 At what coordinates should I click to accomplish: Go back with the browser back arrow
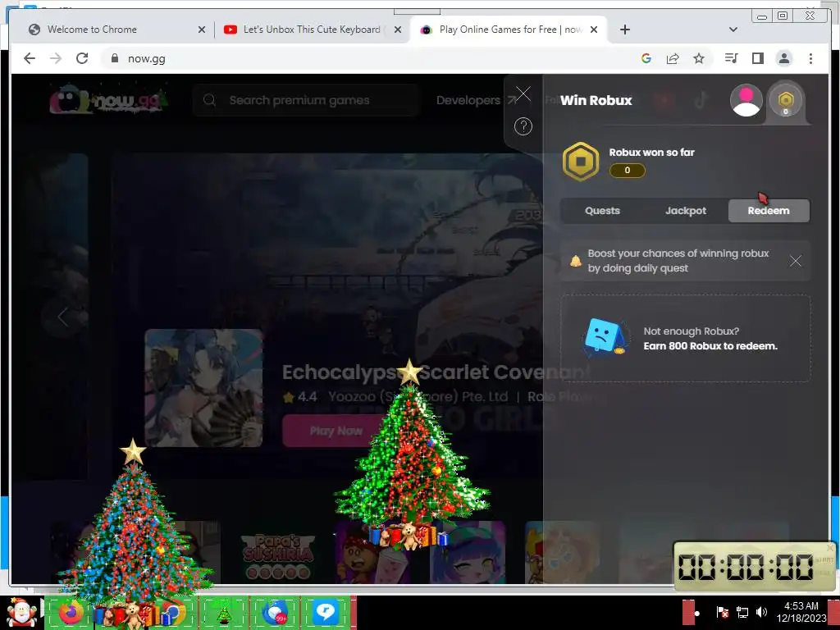[x=30, y=58]
